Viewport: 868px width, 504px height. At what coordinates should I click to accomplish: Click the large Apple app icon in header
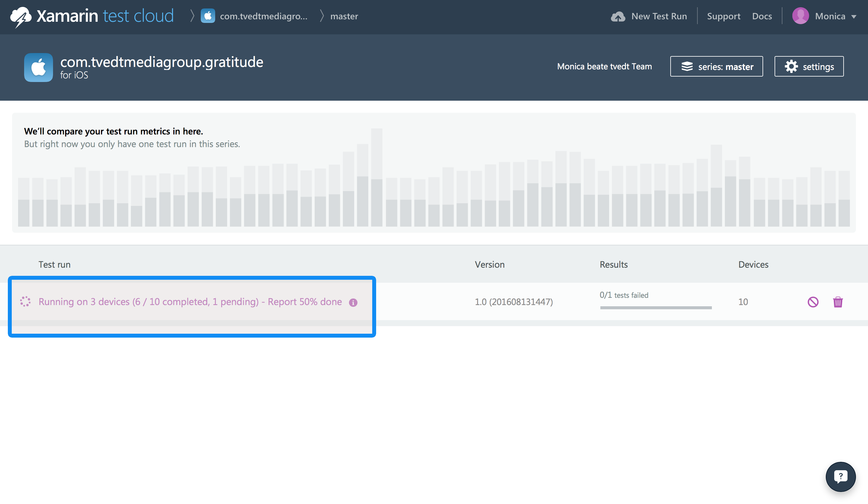tap(39, 68)
